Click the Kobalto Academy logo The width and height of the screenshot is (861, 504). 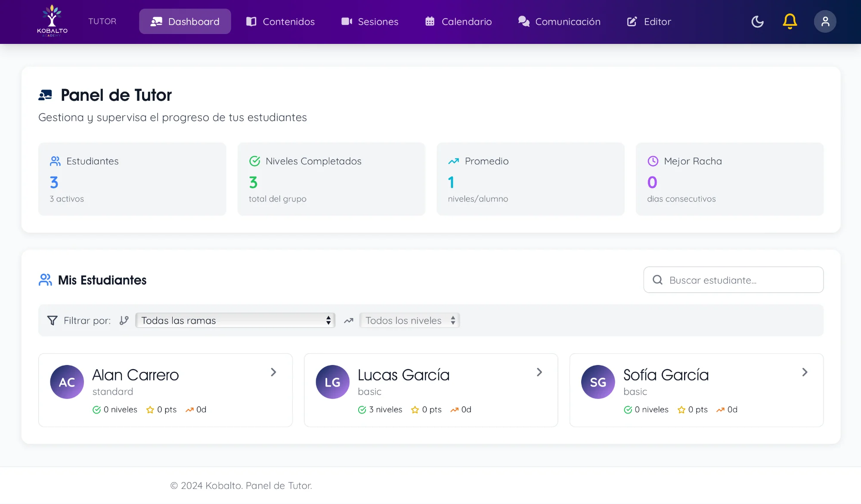(x=52, y=21)
